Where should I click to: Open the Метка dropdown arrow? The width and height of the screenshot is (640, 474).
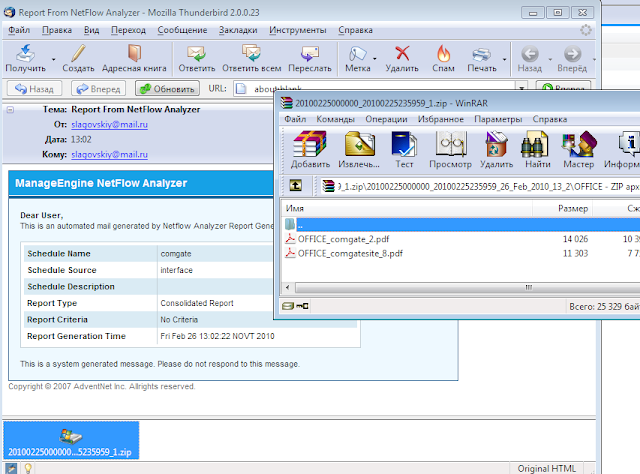pyautogui.click(x=375, y=60)
